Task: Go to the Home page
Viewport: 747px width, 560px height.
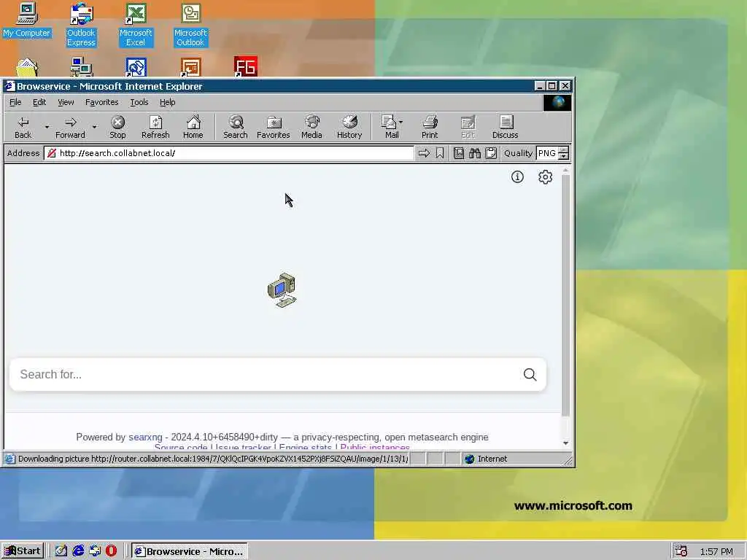Action: click(193, 127)
